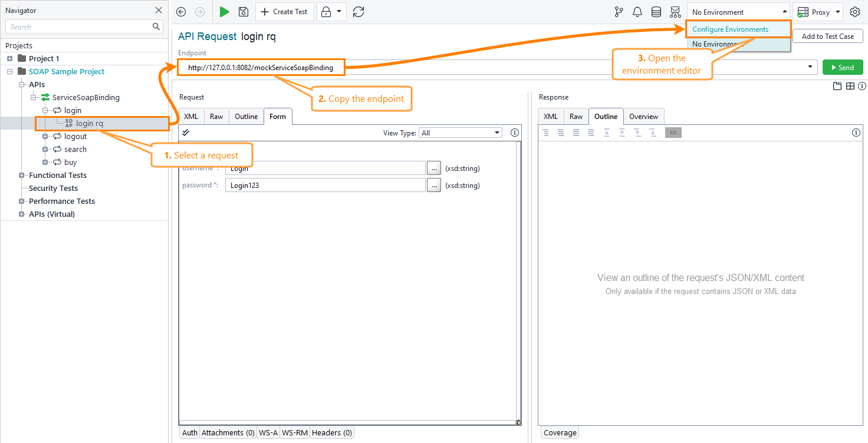
Task: Click the database icon in the toolbar
Action: [656, 12]
